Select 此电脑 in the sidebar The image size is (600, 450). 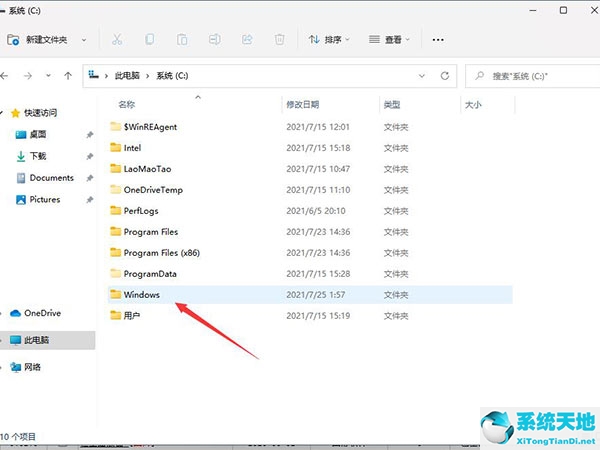coord(47,340)
